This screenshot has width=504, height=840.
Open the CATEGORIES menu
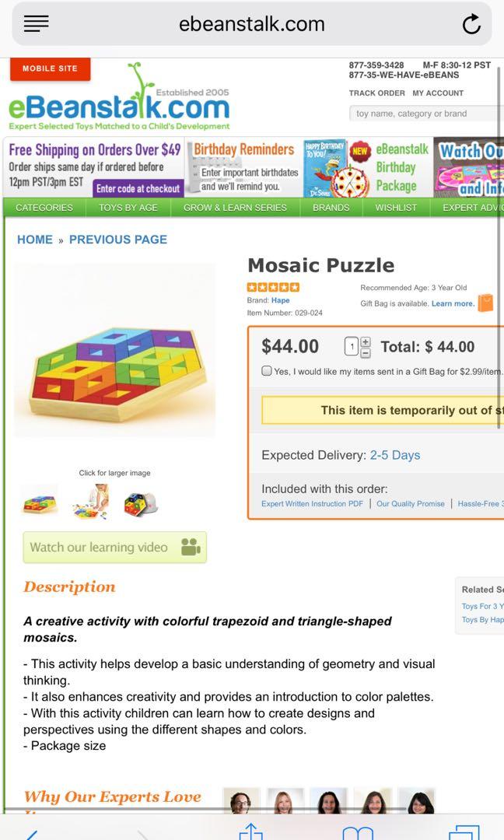tap(44, 208)
